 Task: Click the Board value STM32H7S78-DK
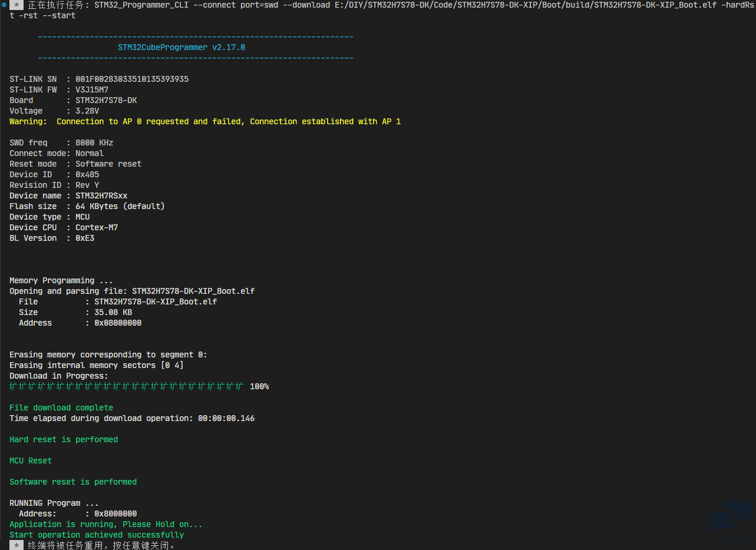106,100
